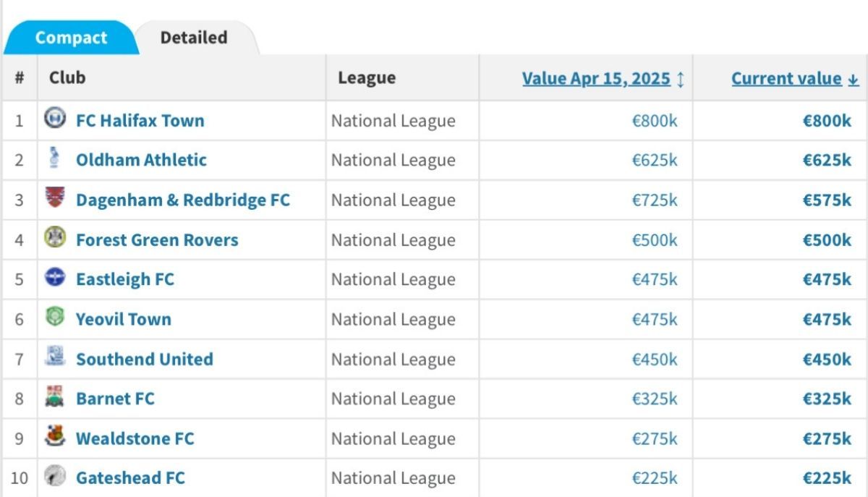Click the Forest Green Rovers crest
Viewport: 868px width, 497px height.
point(55,237)
